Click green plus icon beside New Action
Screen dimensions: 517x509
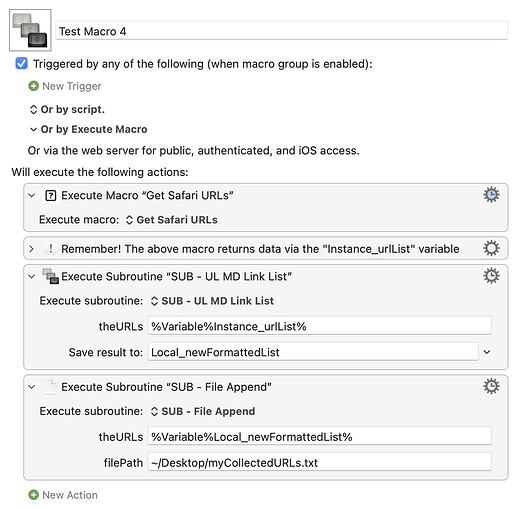[x=33, y=495]
